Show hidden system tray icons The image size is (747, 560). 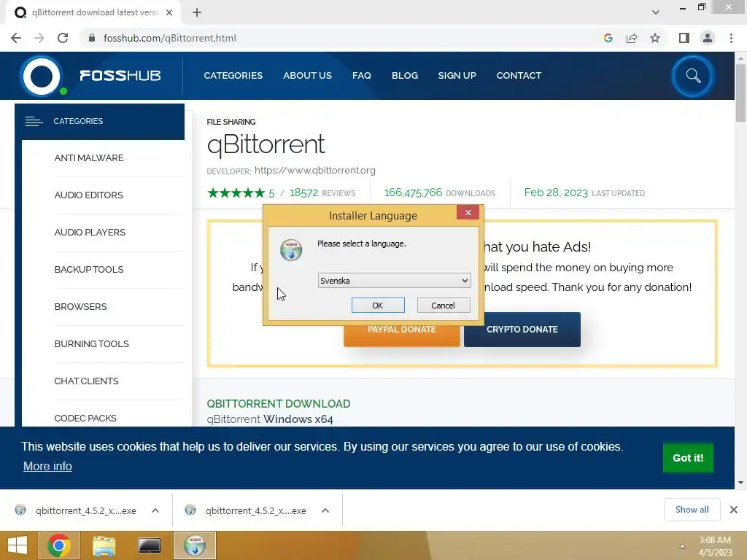coord(682,546)
